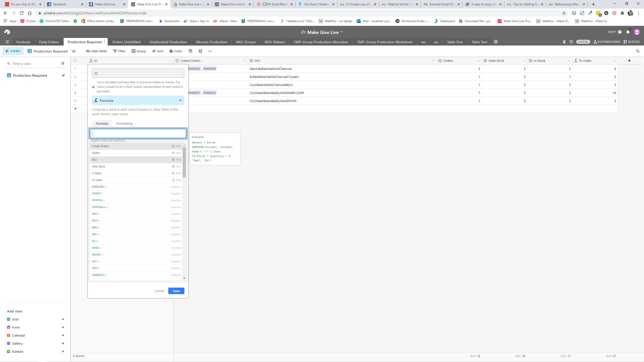Open the Color options
Image resolution: width=644 pixels, height=362 pixels.
176,51
